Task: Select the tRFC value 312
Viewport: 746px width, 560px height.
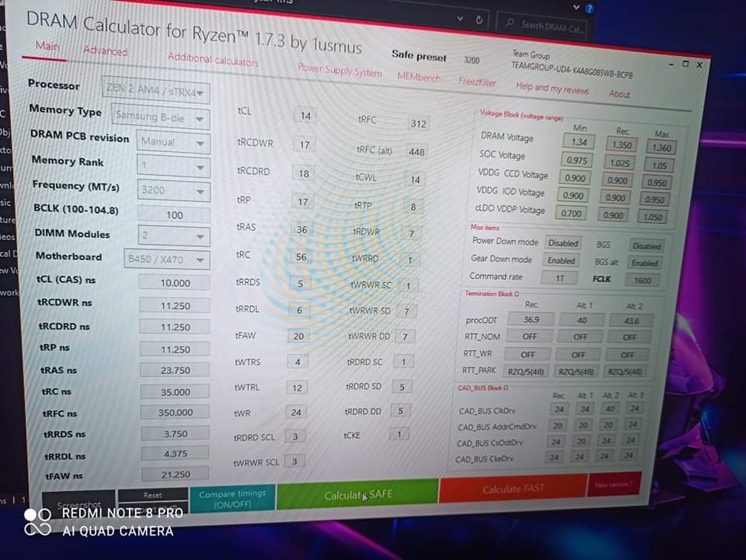Action: tap(418, 123)
